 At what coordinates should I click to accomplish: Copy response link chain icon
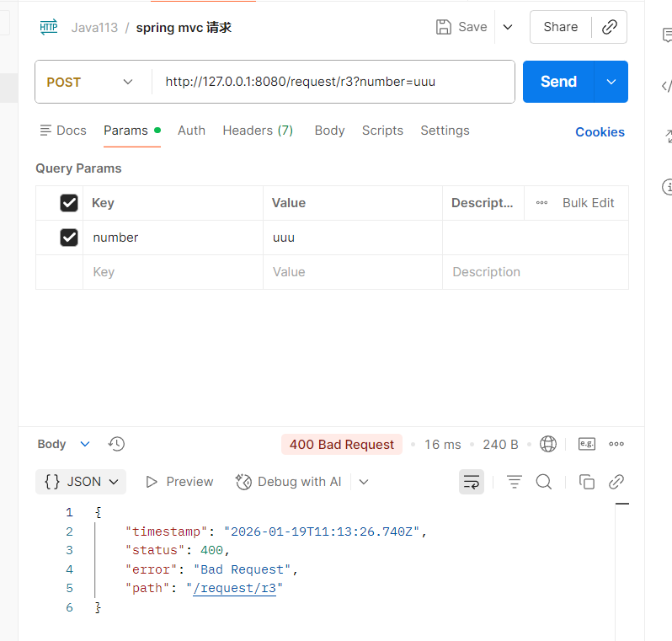616,482
